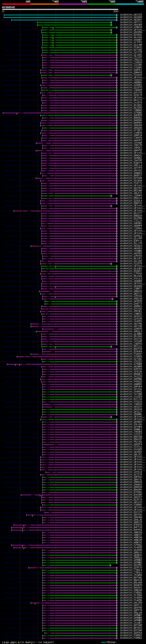The image size is (146, 644).
Task: Click the AV388542 query title
Action: click(8, 7)
